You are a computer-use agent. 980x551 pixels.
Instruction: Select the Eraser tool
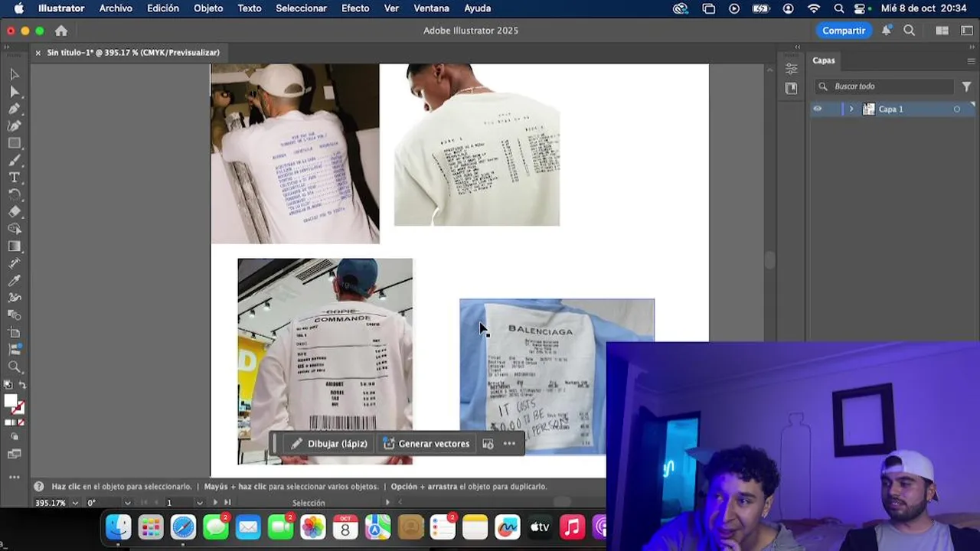pyautogui.click(x=14, y=212)
